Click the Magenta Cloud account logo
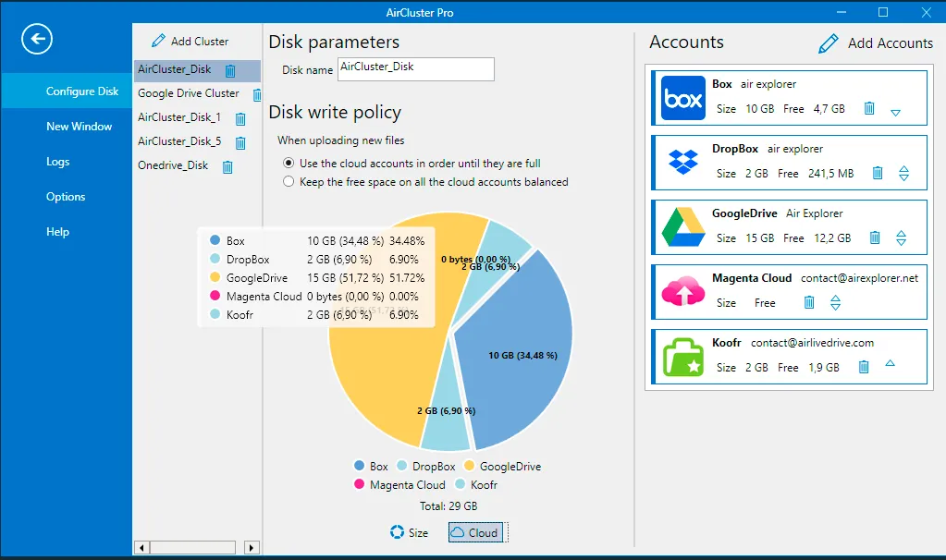 (x=683, y=292)
